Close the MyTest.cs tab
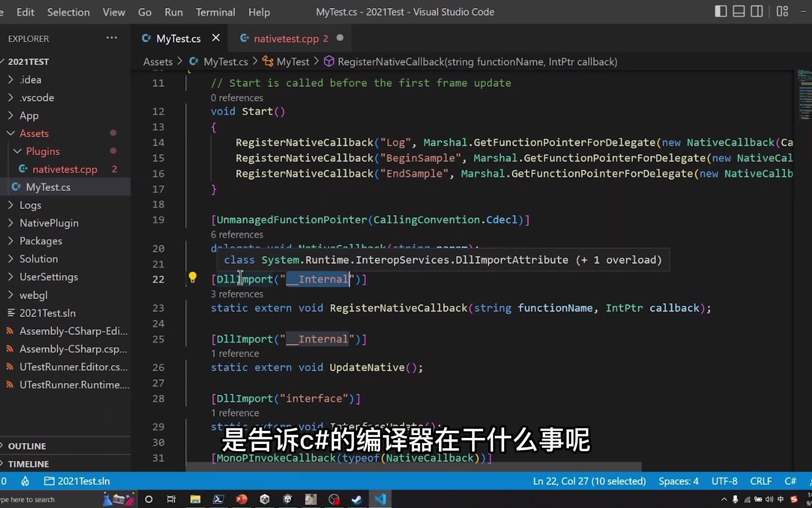 216,38
